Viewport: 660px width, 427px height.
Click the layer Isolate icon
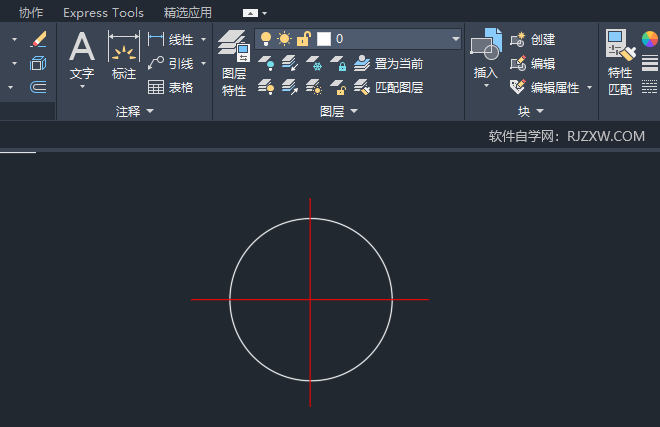290,64
